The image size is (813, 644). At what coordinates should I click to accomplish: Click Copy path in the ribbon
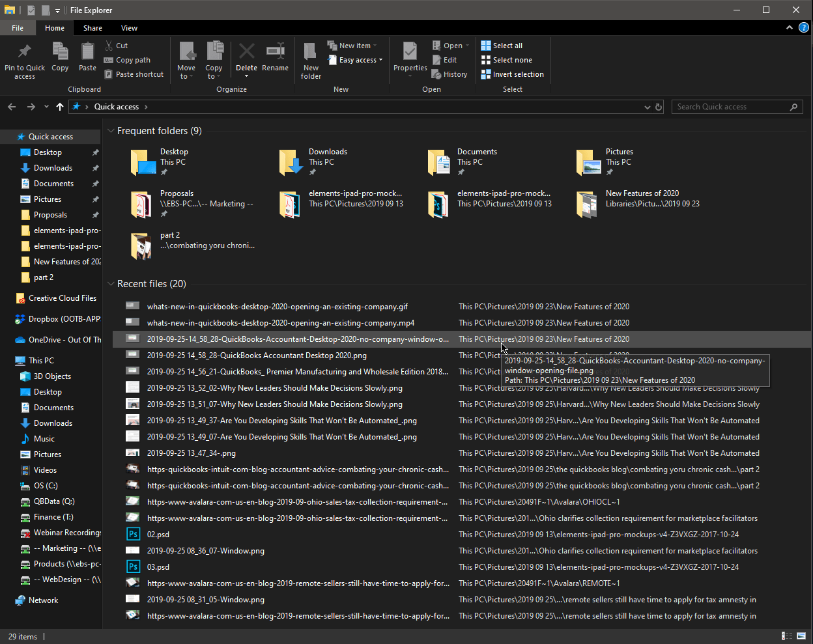click(127, 60)
